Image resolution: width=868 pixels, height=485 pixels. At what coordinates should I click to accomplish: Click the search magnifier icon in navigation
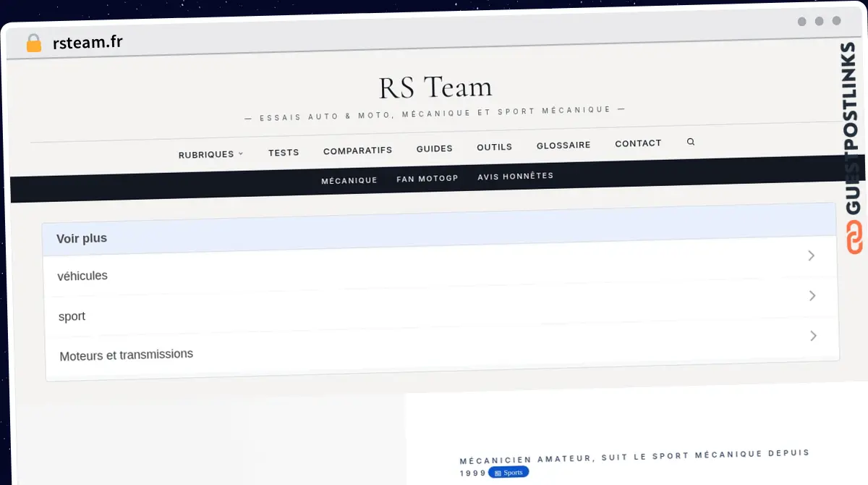[691, 142]
